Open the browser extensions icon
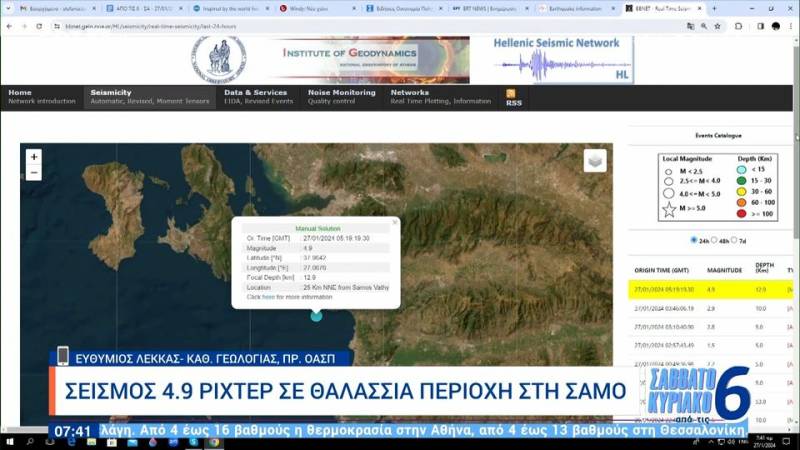The width and height of the screenshot is (800, 450). pos(738,26)
